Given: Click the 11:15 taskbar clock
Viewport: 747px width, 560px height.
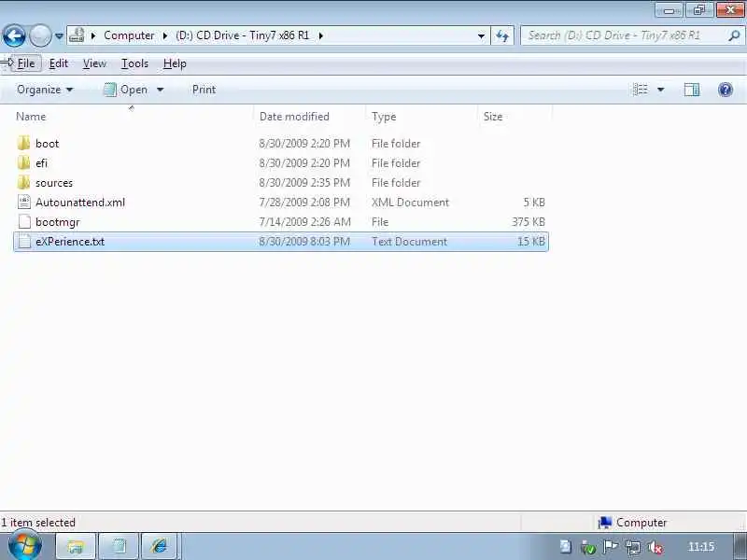Looking at the screenshot, I should [701, 547].
